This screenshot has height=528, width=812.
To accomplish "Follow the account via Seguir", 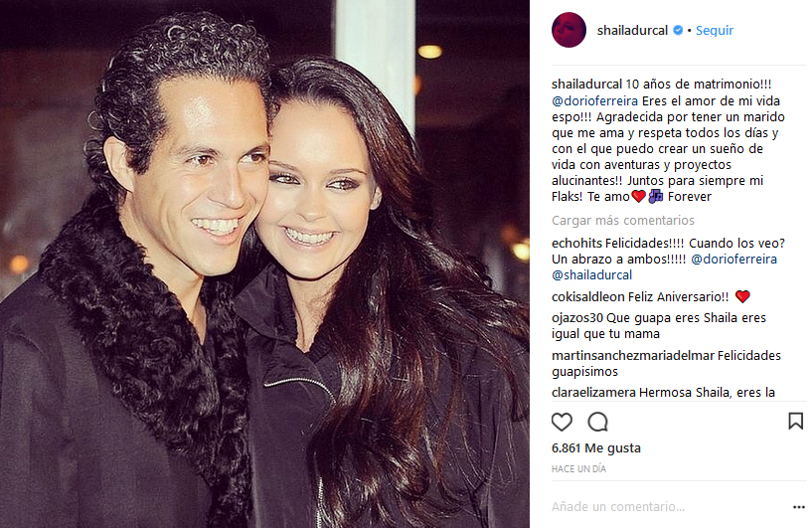I will [715, 31].
